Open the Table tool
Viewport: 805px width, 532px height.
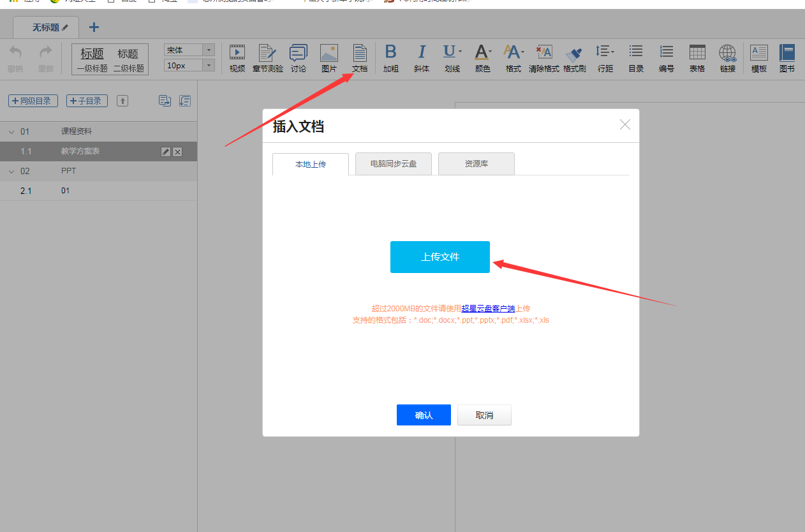pyautogui.click(x=697, y=58)
